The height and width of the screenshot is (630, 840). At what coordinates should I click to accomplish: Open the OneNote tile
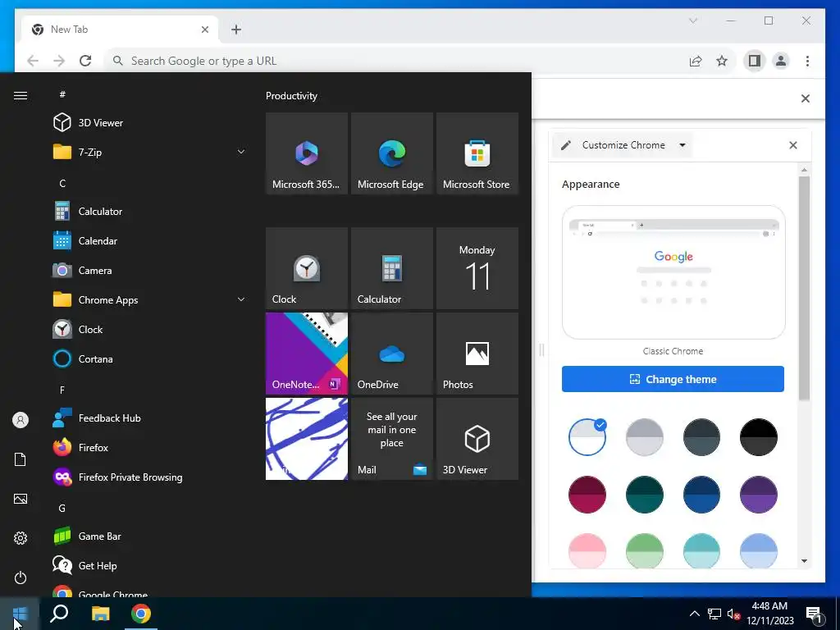tap(307, 354)
